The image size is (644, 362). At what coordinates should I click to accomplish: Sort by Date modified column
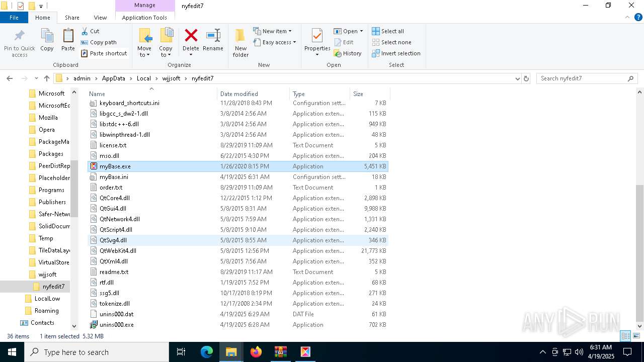click(254, 94)
